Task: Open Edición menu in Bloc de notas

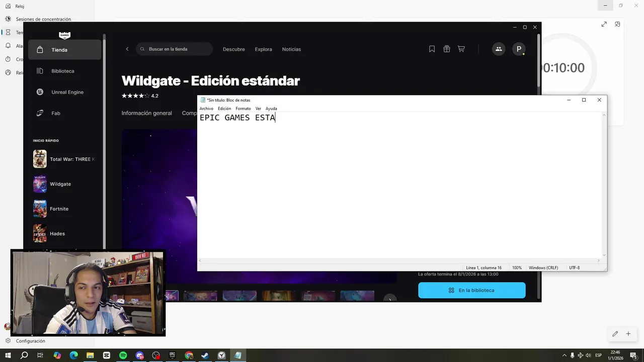Action: click(224, 109)
